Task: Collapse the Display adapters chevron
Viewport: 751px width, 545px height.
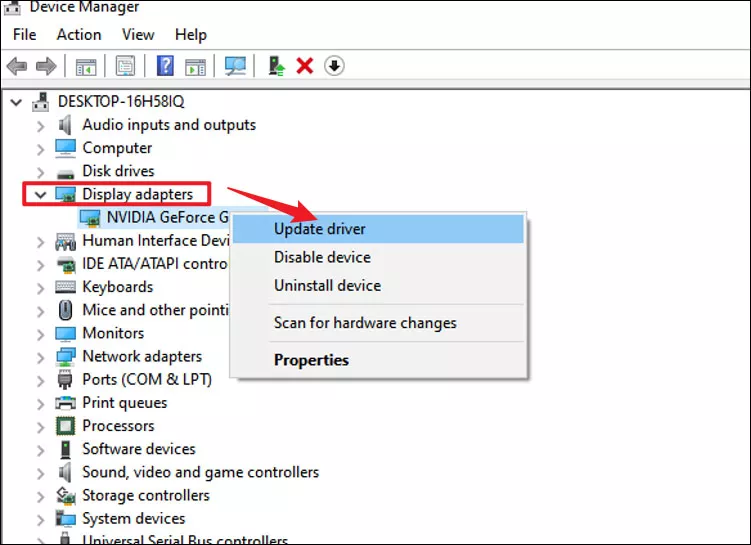Action: tap(41, 195)
